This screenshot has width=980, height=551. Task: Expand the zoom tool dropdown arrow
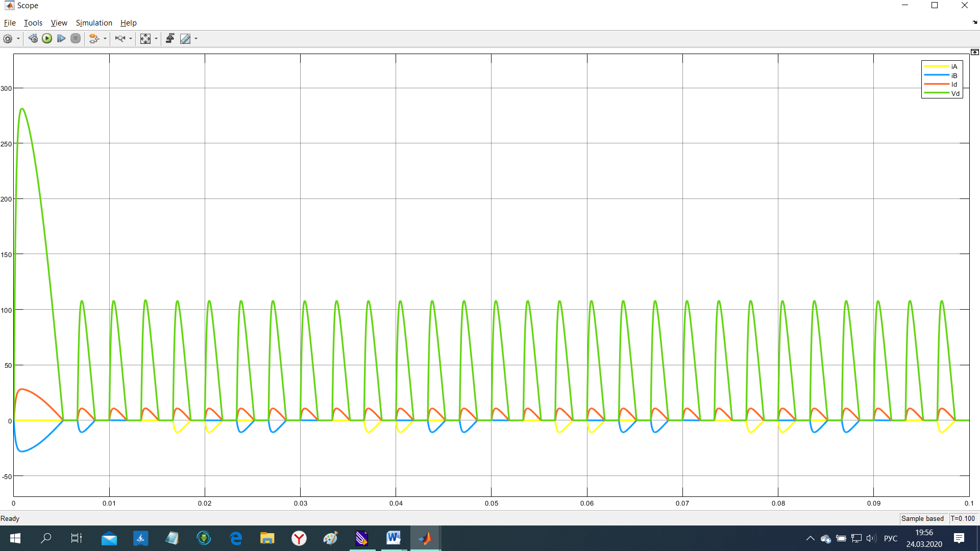[x=131, y=39]
